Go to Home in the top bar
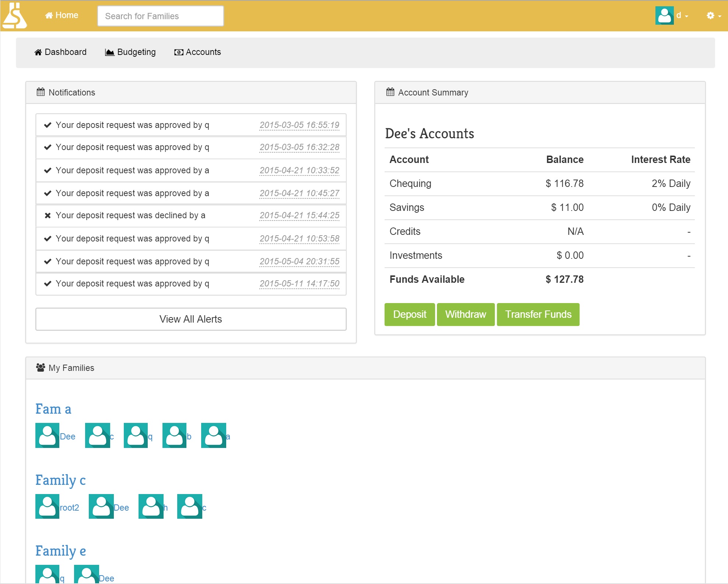728x584 pixels. (62, 15)
